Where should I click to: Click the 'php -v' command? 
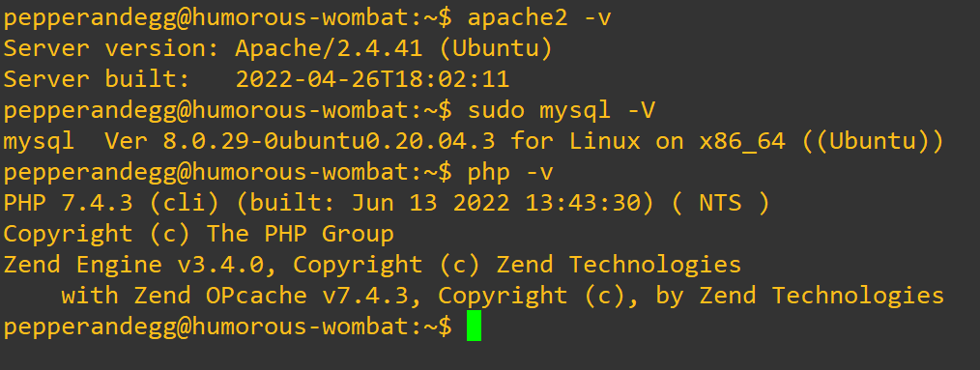point(510,172)
